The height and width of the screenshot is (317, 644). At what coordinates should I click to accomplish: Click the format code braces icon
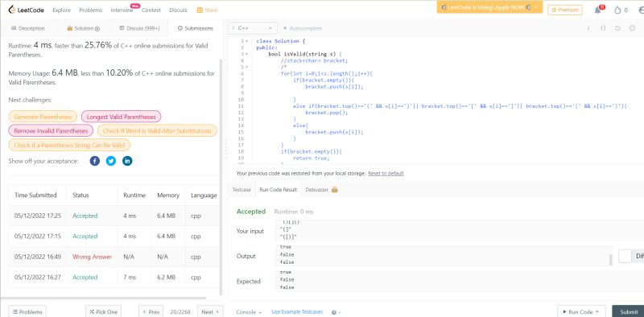point(603,28)
